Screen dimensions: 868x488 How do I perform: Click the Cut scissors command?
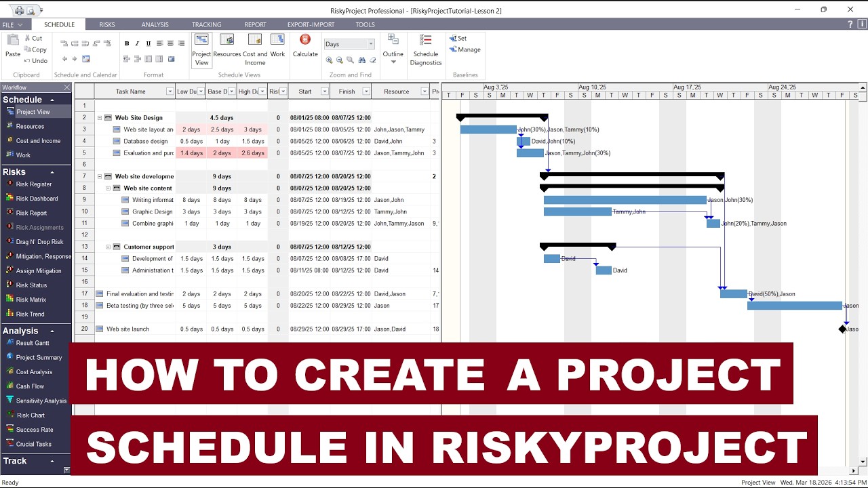click(33, 39)
